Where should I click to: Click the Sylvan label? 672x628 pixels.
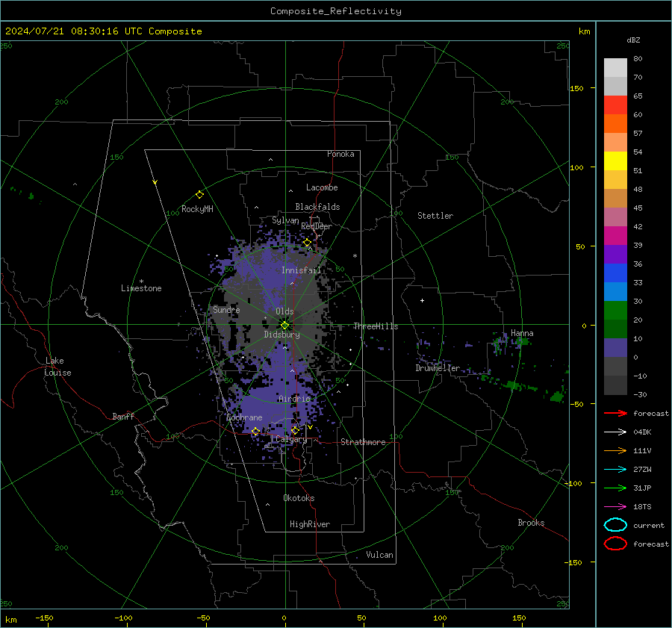coord(285,221)
